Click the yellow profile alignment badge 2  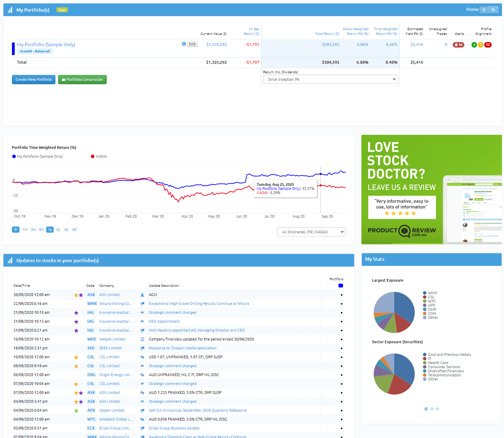480,45
